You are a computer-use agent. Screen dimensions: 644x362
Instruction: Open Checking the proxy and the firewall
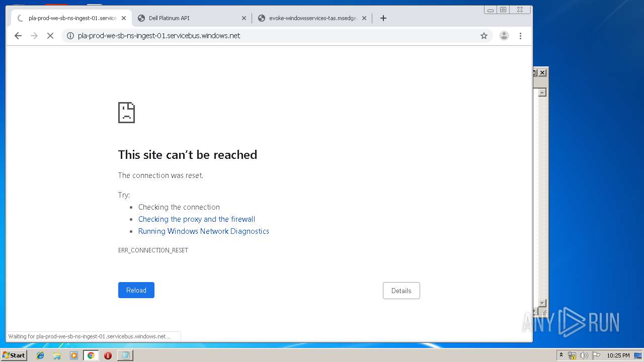[197, 219]
